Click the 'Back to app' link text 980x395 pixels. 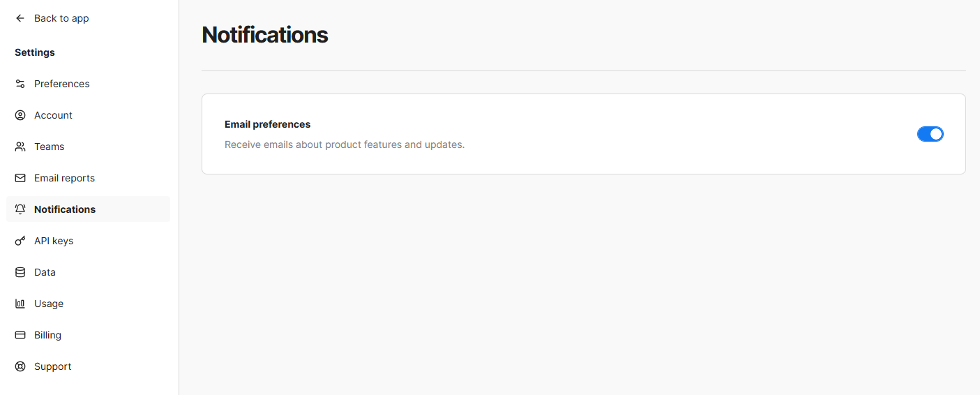tap(61, 18)
